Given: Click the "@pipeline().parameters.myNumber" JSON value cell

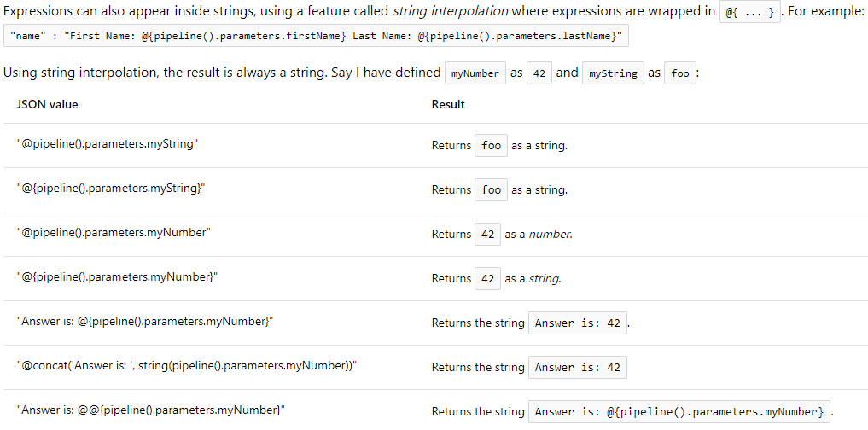Looking at the screenshot, I should pyautogui.click(x=114, y=233).
